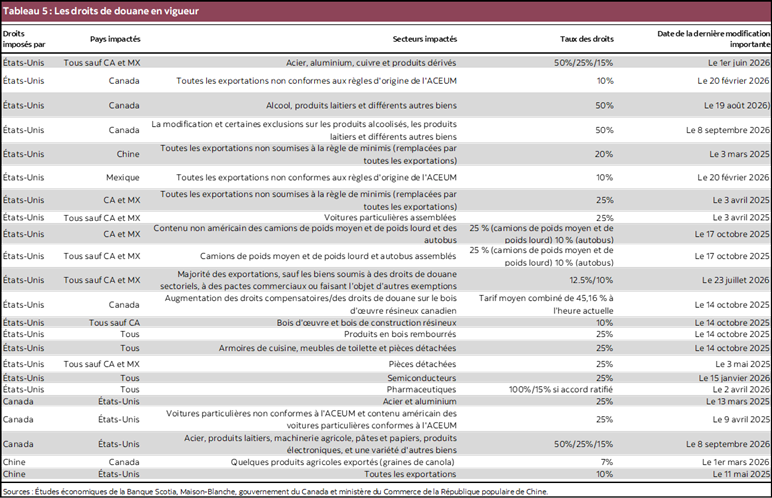Click 'Acier, aluminium, cuivre et produits dérivés' cell
The height and width of the screenshot is (498, 772).
point(371,63)
